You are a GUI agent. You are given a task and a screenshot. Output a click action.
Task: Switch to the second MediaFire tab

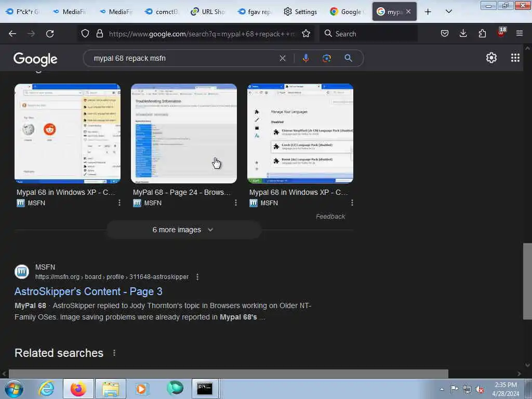(115, 11)
